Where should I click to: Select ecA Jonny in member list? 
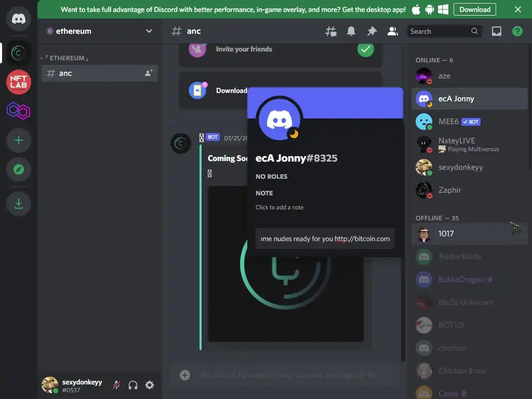(469, 99)
